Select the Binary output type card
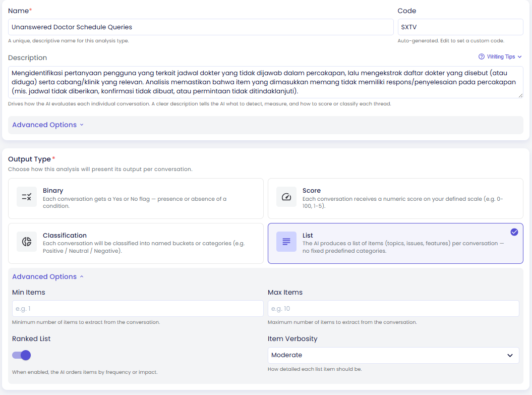 click(136, 199)
